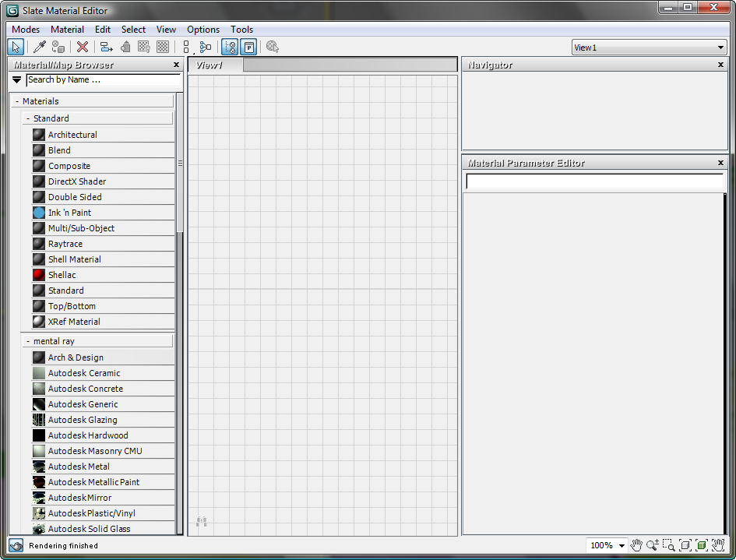This screenshot has width=736, height=560.
Task: Select the Autodesk Solid Glass material
Action: pyautogui.click(x=103, y=529)
